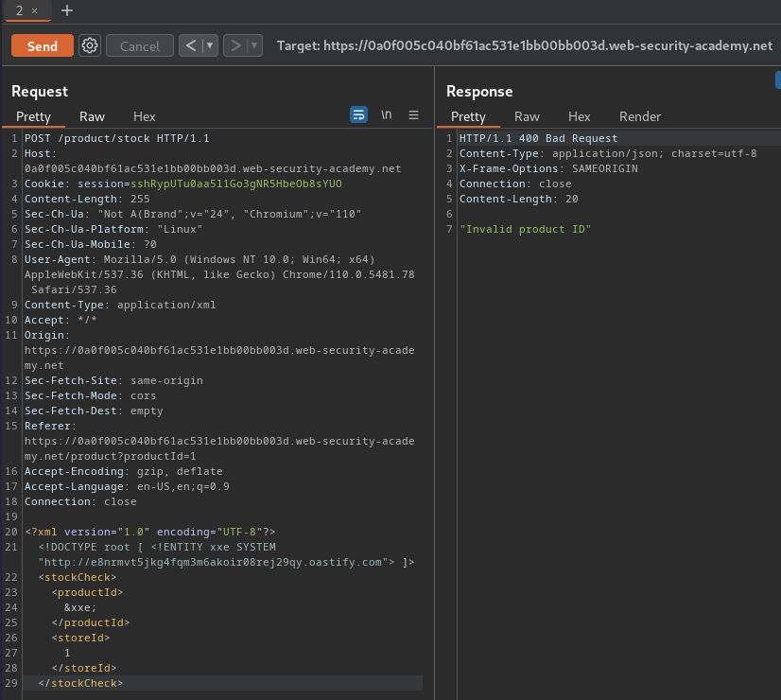Click Accept-Encoding: gzip, deflate header
This screenshot has width=781, height=700.
point(124,471)
